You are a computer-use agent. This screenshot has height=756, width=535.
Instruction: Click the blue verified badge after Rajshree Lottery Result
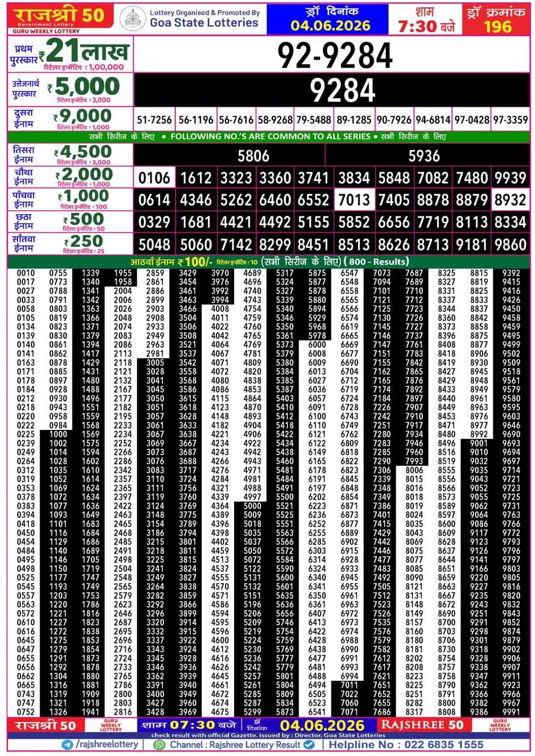point(309,745)
